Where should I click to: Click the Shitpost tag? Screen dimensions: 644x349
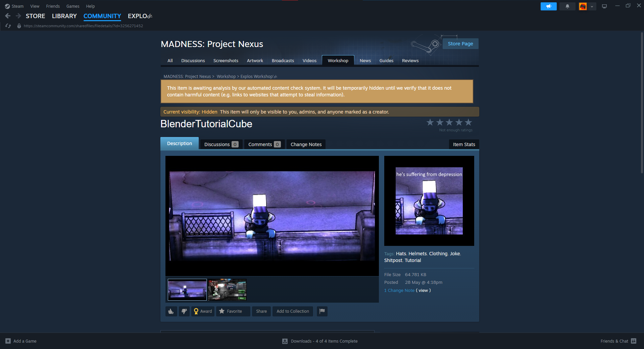coord(393,260)
